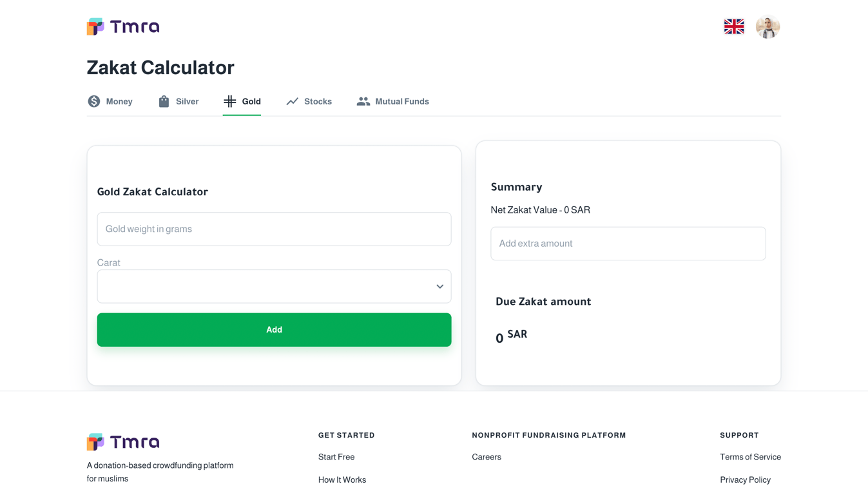This screenshot has height=495, width=868.
Task: Switch to the Stocks tab
Action: [318, 101]
